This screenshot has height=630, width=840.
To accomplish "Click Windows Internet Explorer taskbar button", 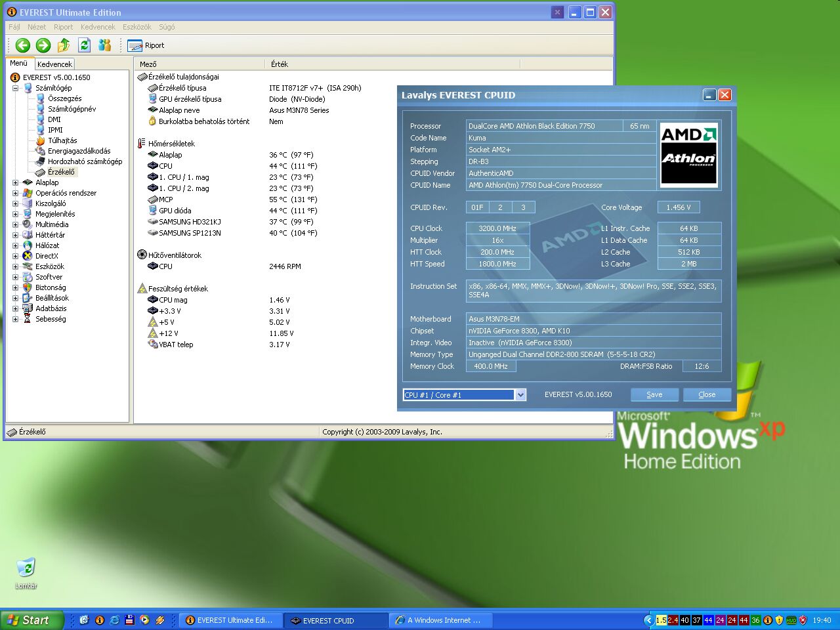I will (x=441, y=620).
